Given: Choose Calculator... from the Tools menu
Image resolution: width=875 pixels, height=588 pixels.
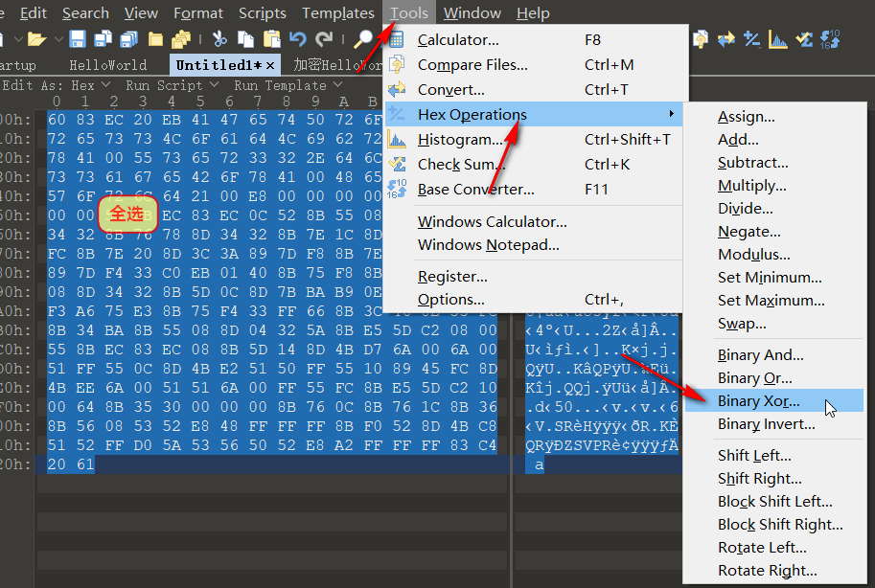Looking at the screenshot, I should coord(535,40).
